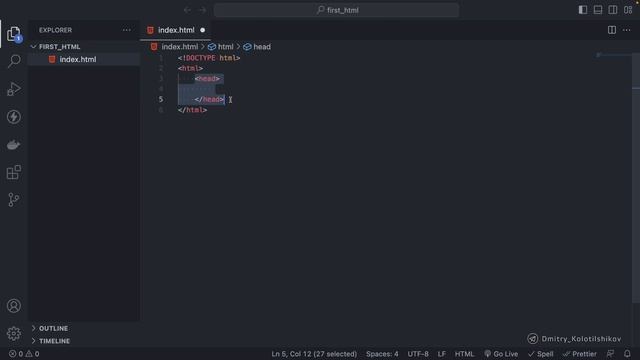Image resolution: width=640 pixels, height=360 pixels.
Task: Go back with navigation arrow
Action: [187, 10]
